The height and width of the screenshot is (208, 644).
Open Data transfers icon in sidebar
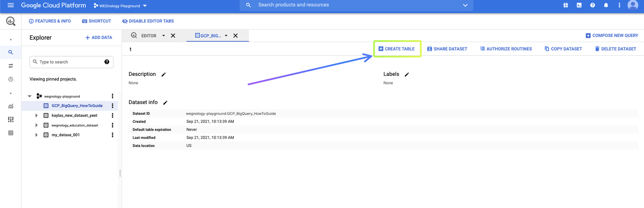coord(10,66)
